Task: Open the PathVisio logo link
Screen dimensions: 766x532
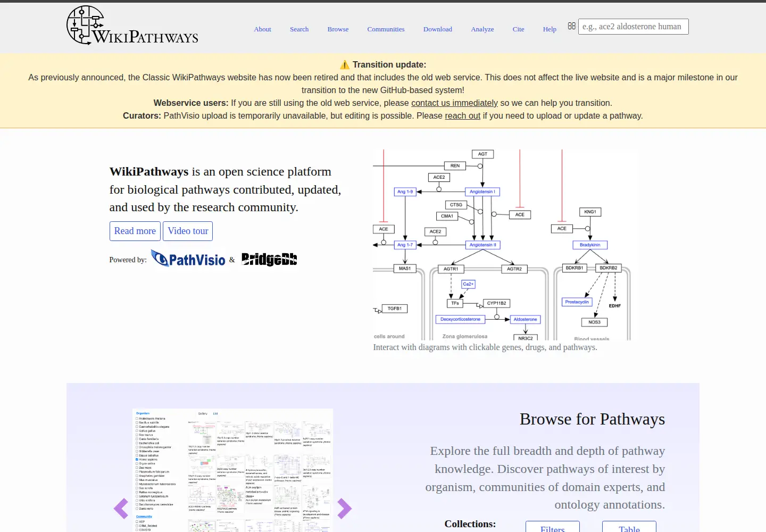Action: (x=188, y=259)
